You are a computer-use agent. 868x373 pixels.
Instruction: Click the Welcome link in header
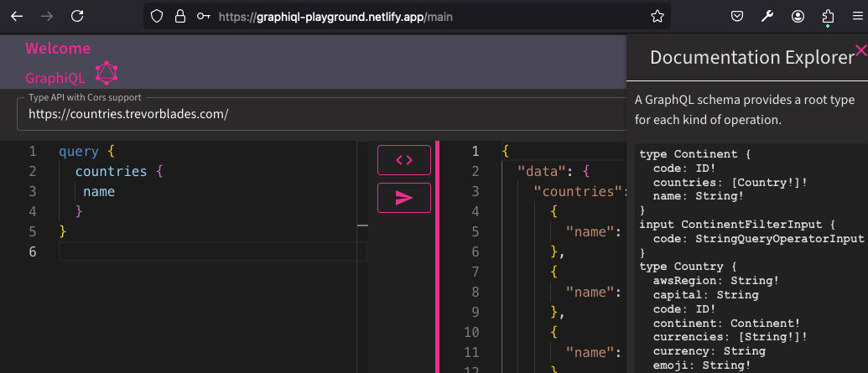tap(58, 49)
